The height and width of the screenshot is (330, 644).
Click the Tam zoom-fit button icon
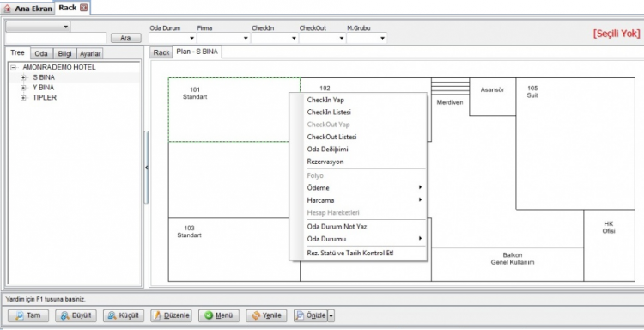19,315
